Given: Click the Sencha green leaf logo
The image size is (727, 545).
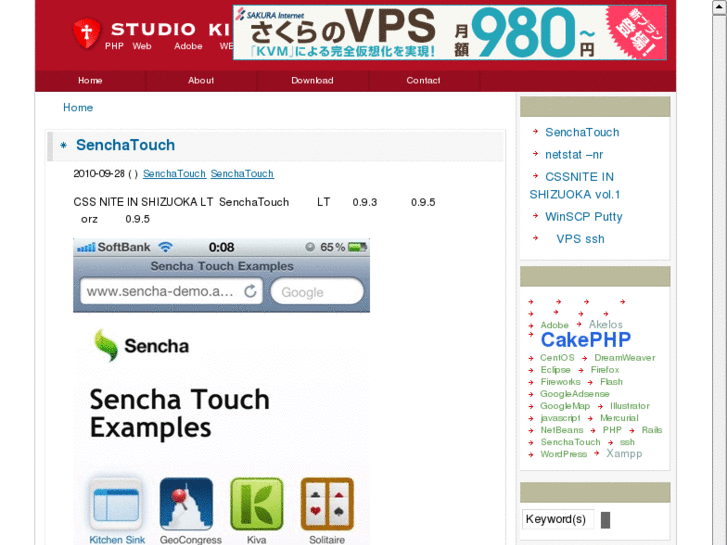Looking at the screenshot, I should [106, 345].
